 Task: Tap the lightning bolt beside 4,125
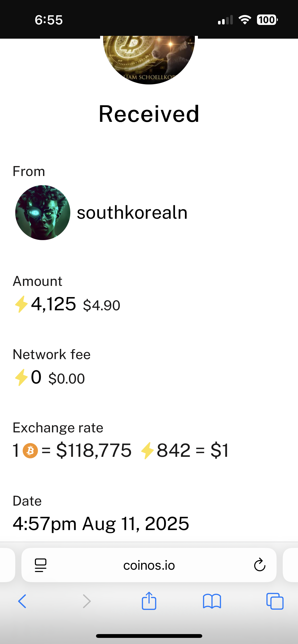[21, 304]
